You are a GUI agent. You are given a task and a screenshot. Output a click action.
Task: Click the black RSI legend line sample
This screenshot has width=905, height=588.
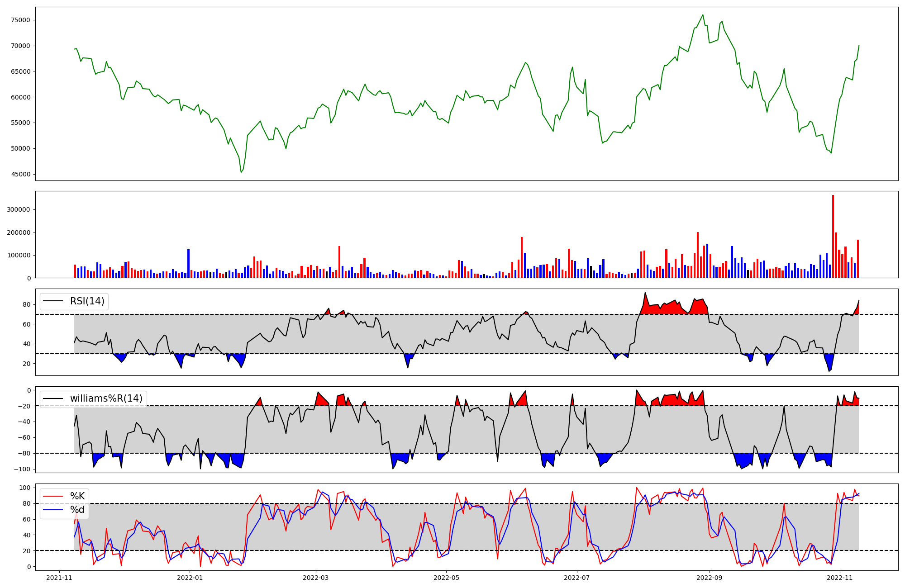pos(52,301)
